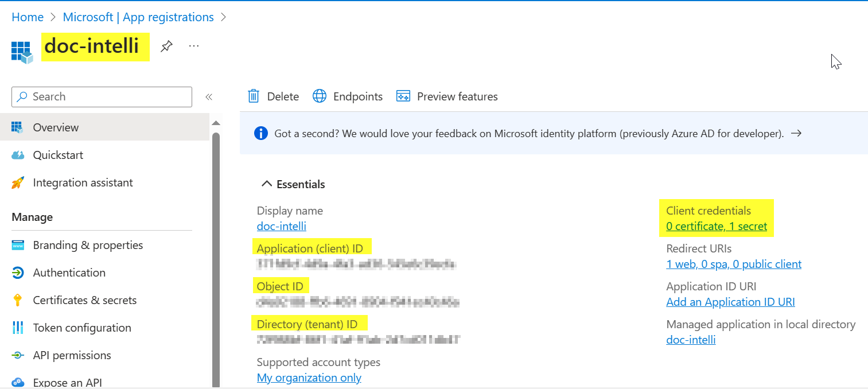This screenshot has width=868, height=389.
Task: Click the Manage section heading
Action: (32, 217)
